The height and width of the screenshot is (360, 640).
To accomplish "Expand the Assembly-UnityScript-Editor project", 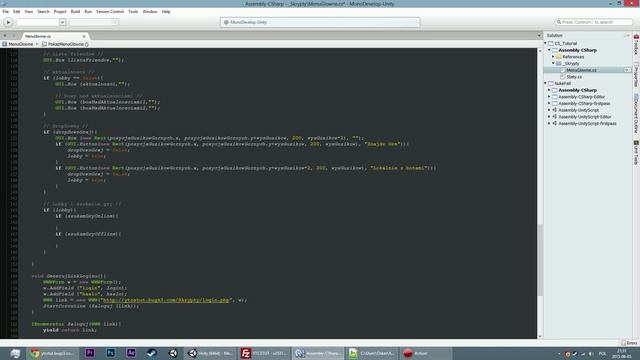I will [549, 117].
